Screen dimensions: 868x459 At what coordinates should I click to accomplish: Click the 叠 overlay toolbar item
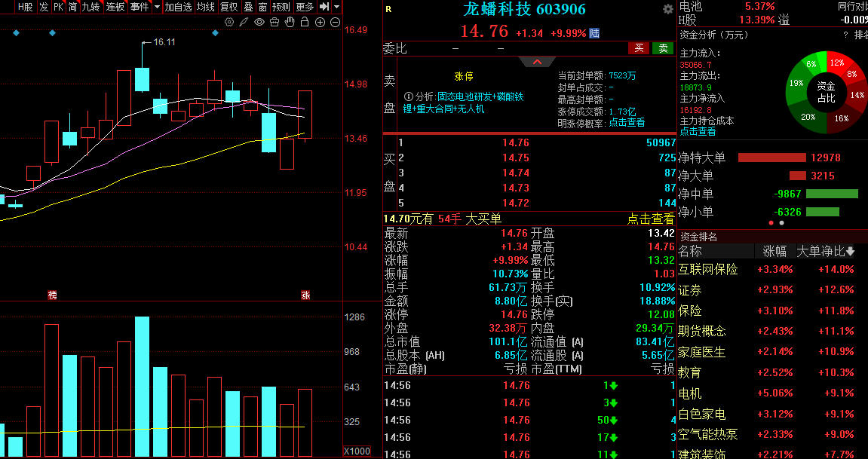[x=249, y=7]
